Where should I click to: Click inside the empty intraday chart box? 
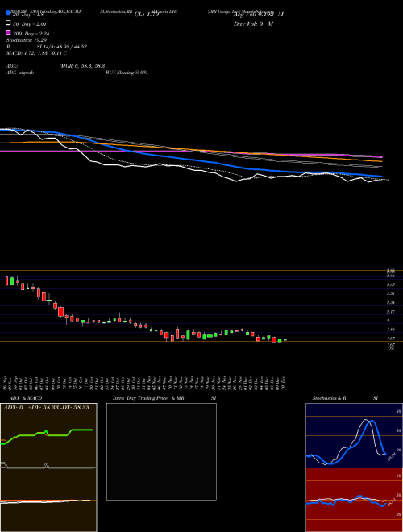(161, 451)
